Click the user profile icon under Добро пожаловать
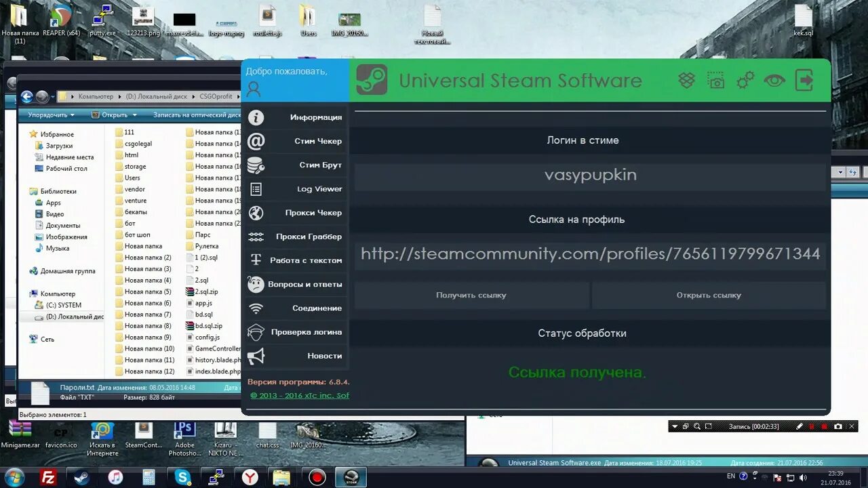Screen dimensions: 868x488 [x=254, y=88]
